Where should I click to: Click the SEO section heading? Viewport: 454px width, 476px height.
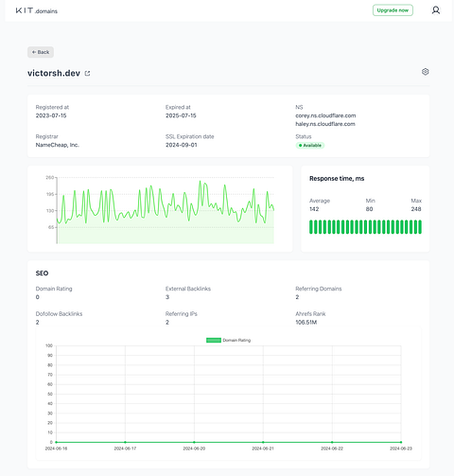[x=42, y=273]
